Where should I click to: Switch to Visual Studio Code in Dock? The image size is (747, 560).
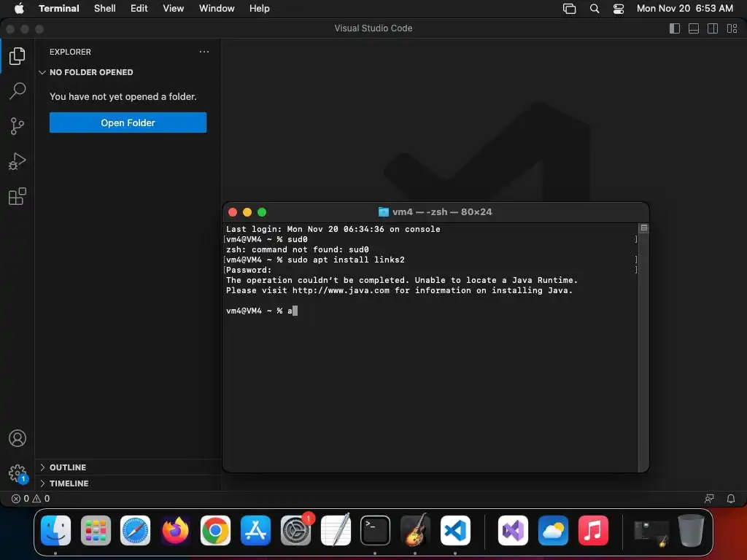(x=455, y=531)
